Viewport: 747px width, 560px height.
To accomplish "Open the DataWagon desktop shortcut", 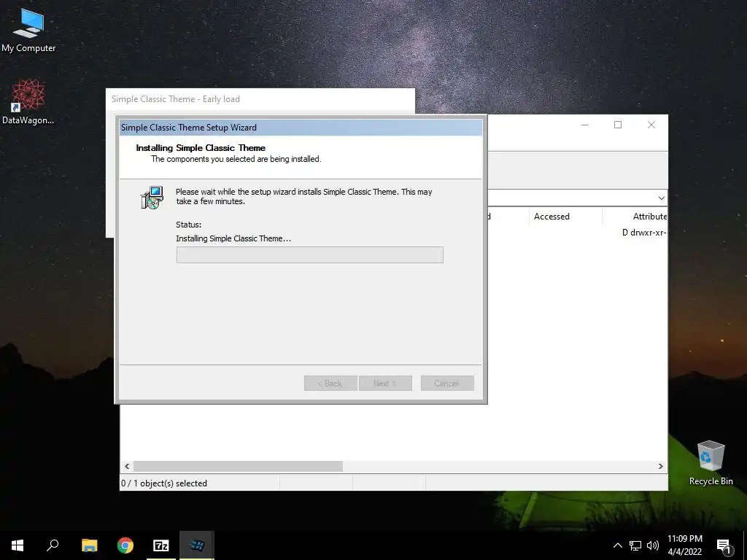I will [x=28, y=102].
